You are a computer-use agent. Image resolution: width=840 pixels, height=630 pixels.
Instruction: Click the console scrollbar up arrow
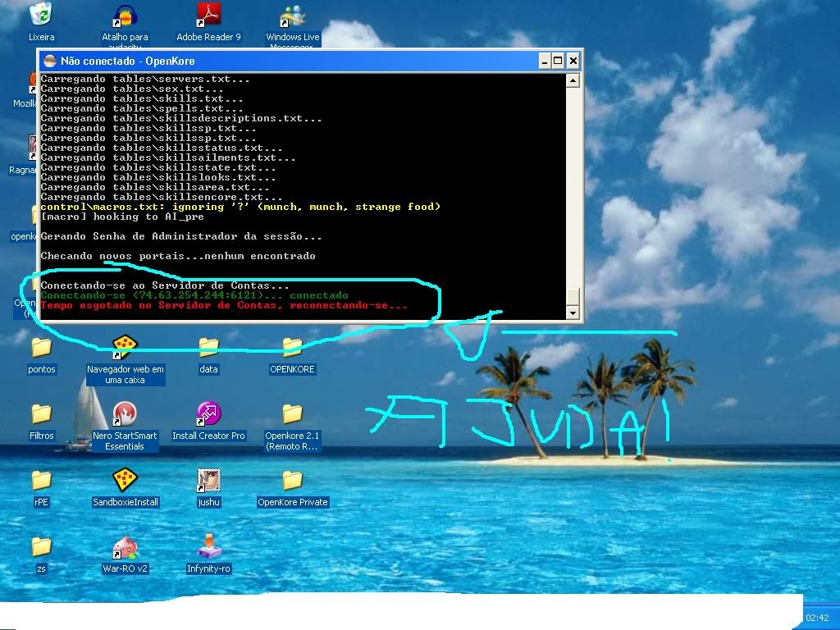pos(573,80)
